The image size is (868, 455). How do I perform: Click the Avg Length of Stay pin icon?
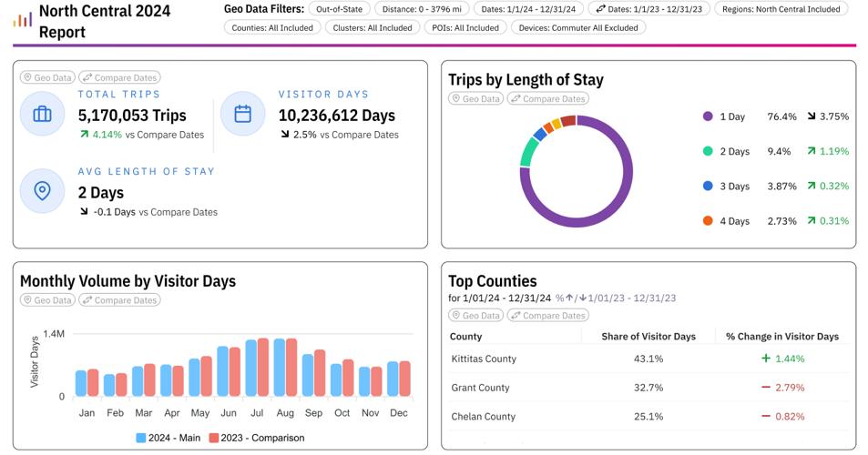pyautogui.click(x=42, y=191)
